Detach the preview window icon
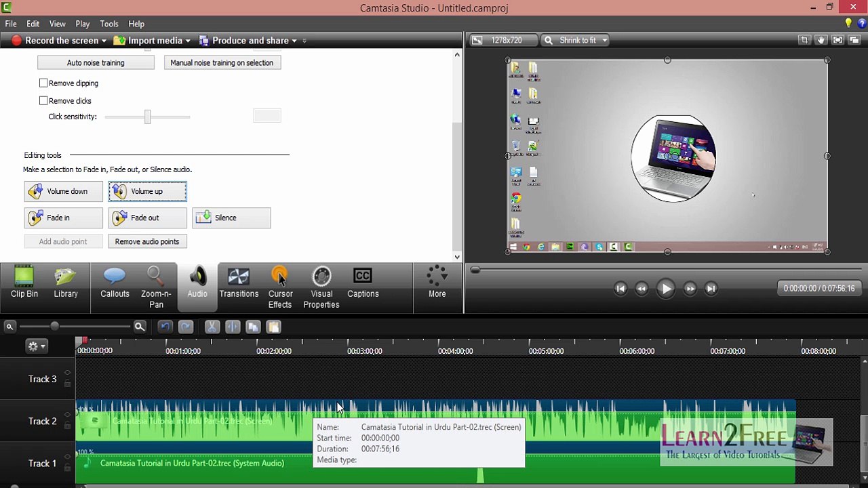The height and width of the screenshot is (488, 868). (x=854, y=41)
